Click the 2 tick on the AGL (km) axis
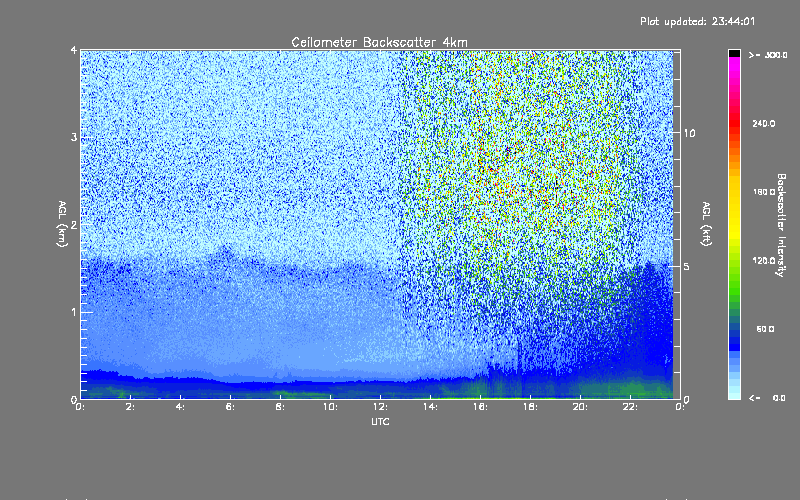 coord(74,224)
